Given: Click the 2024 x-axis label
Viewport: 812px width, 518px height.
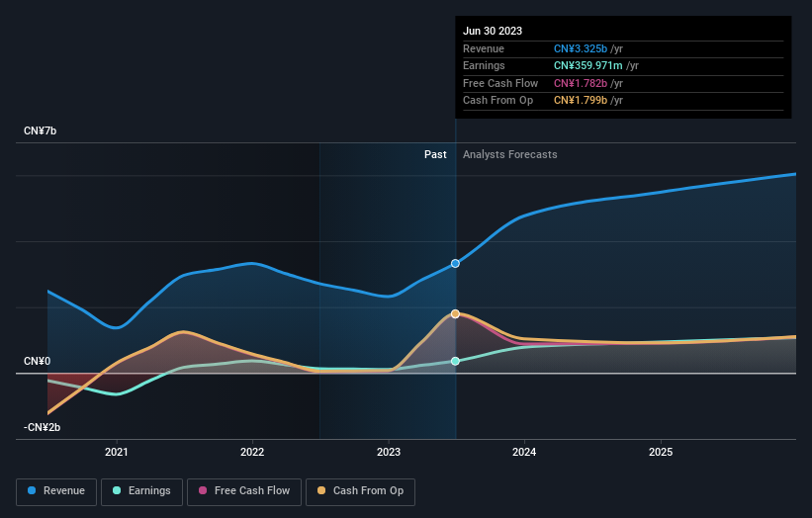Looking at the screenshot, I should pyautogui.click(x=524, y=452).
